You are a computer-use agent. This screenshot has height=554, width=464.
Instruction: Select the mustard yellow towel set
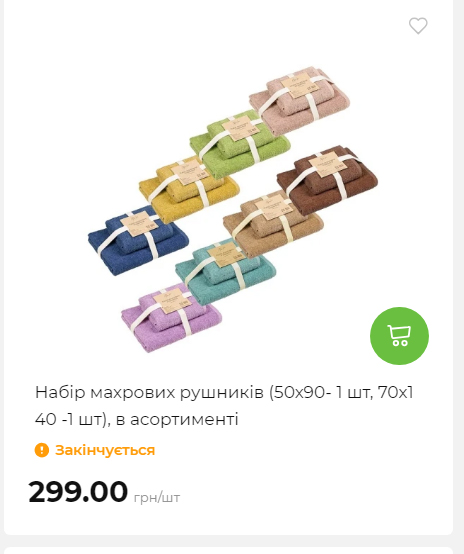(x=188, y=188)
